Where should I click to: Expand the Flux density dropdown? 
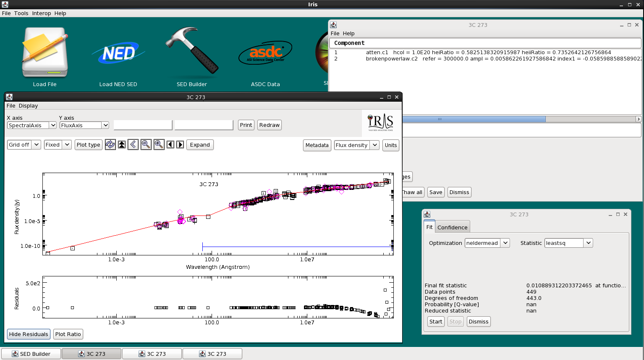[357, 145]
